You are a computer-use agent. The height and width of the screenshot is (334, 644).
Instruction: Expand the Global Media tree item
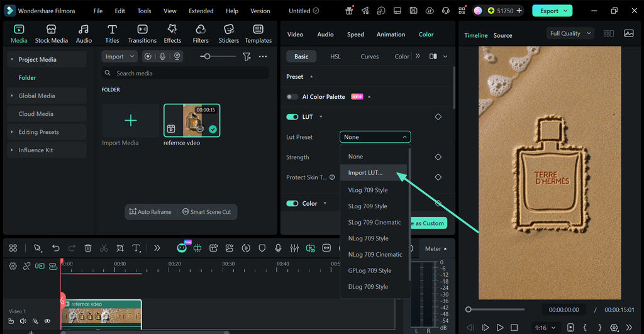[12, 96]
